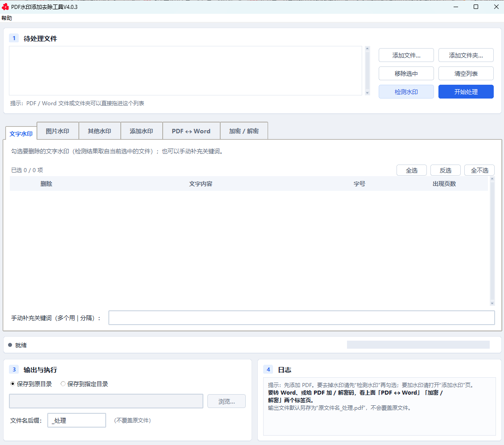
Task: Select the 保存到原目录 radio option
Action: click(x=31, y=384)
